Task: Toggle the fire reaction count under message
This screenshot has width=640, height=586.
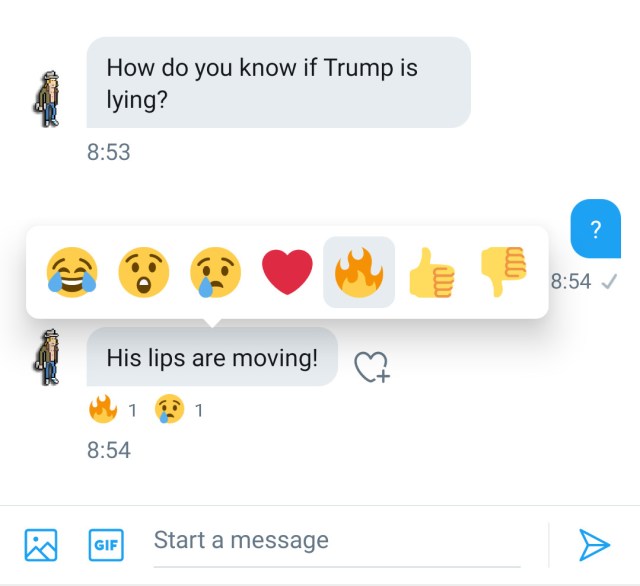Action: pos(112,409)
